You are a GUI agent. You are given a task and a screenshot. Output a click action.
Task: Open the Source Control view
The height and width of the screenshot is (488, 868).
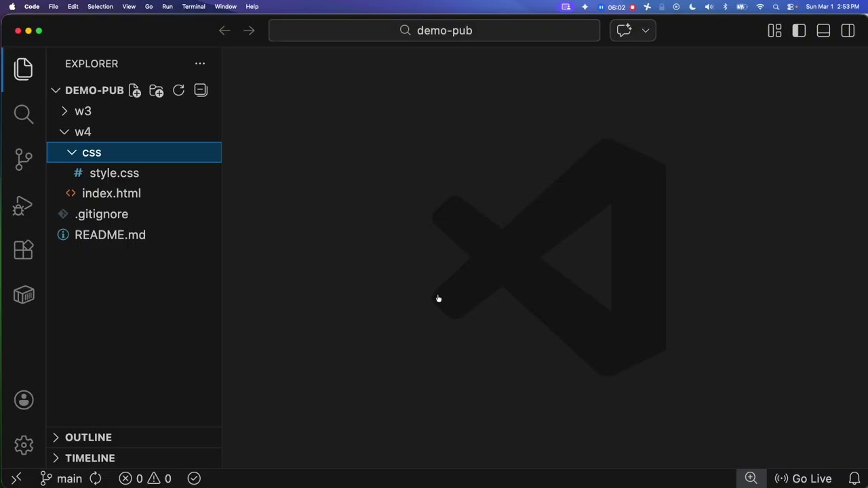[24, 159]
